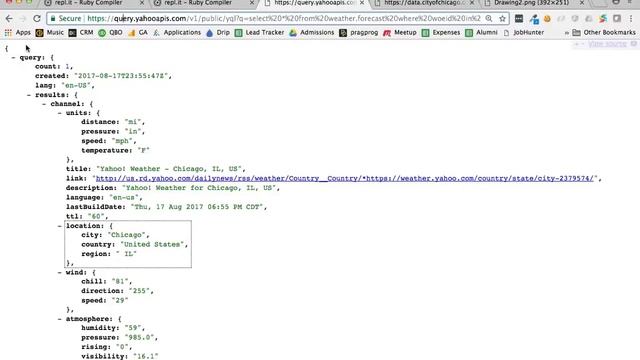Close the Drawing2.png tab
Viewport: 640px width, 360px height.
coord(582,3)
